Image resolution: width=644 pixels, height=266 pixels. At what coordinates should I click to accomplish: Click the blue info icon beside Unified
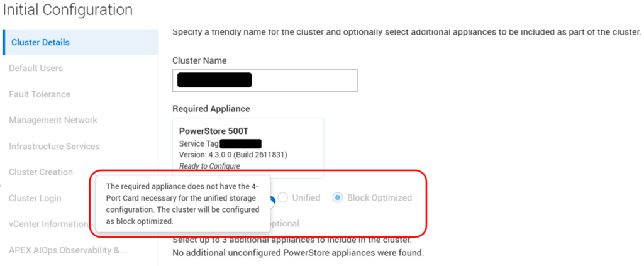273,199
